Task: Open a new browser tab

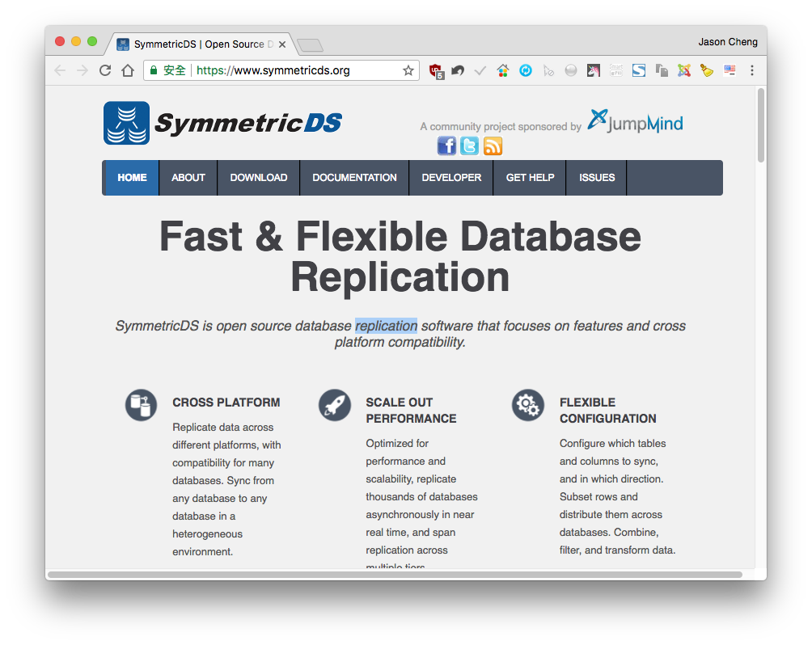Action: [311, 45]
